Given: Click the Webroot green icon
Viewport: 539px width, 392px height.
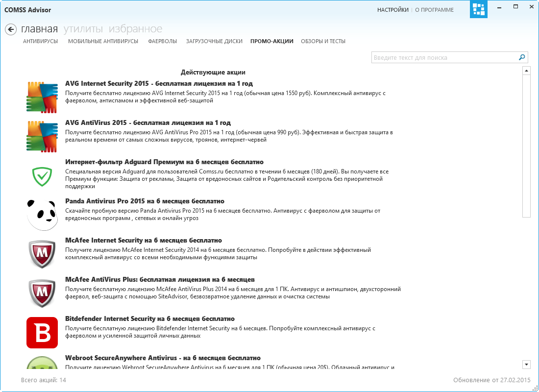Looking at the screenshot, I should click(x=42, y=363).
